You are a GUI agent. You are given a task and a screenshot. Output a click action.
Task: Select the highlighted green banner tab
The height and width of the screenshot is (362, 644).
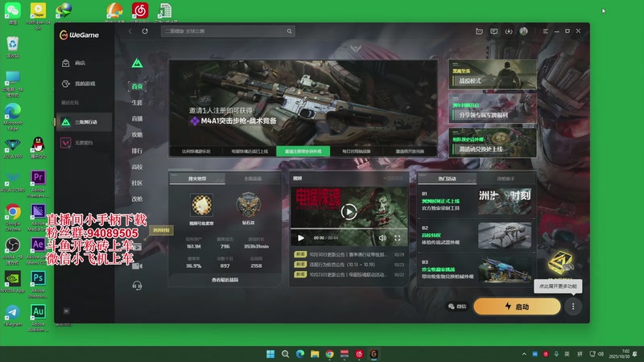coord(303,151)
